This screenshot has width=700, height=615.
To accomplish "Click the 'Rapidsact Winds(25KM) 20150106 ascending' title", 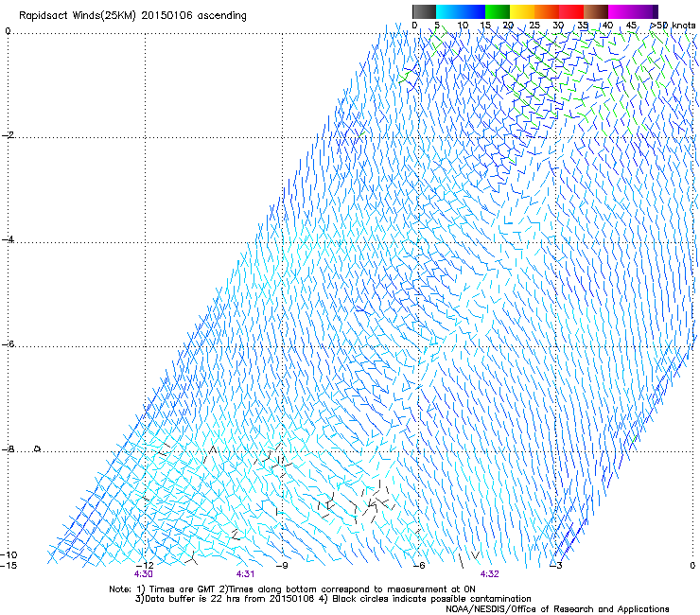I will pyautogui.click(x=132, y=16).
